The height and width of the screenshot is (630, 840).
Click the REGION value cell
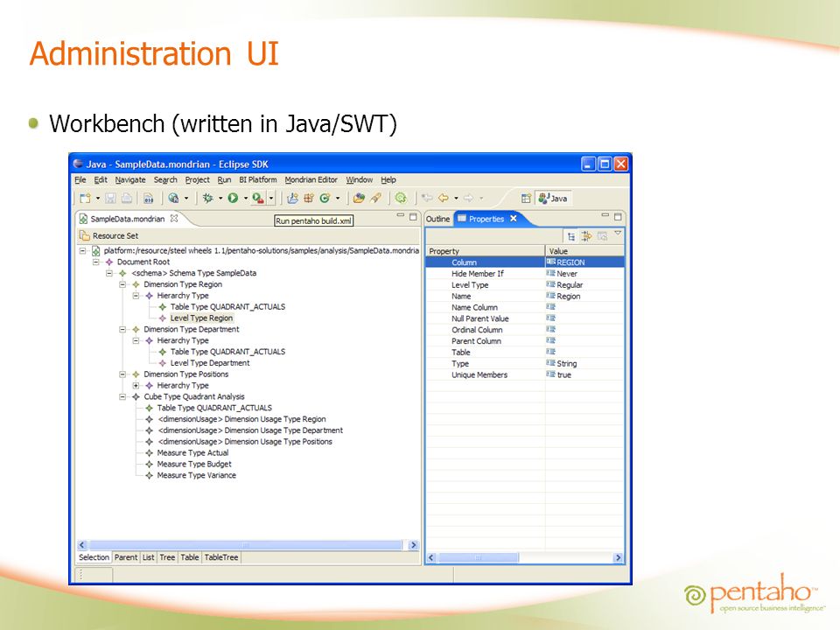(585, 262)
